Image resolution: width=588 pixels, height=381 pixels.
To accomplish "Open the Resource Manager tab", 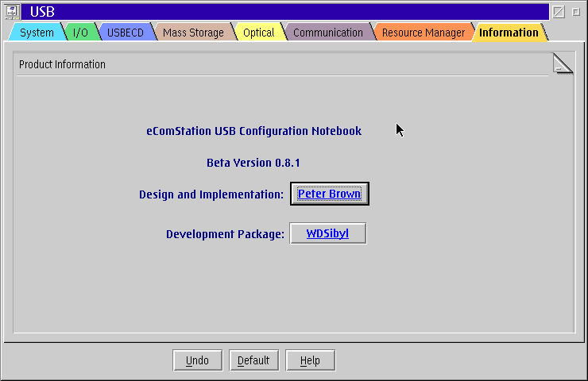I will (x=424, y=33).
